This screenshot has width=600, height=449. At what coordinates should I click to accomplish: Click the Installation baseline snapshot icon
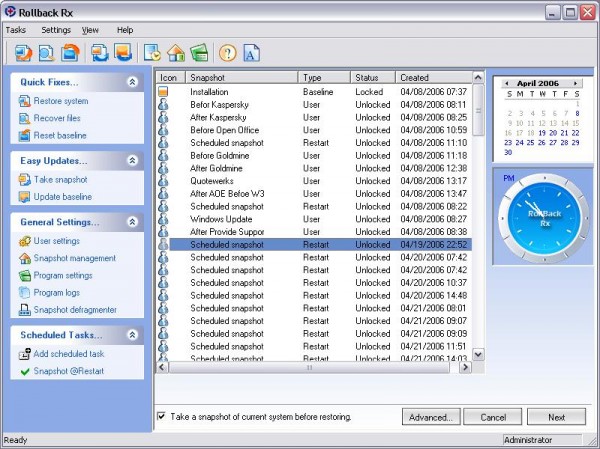coord(165,92)
